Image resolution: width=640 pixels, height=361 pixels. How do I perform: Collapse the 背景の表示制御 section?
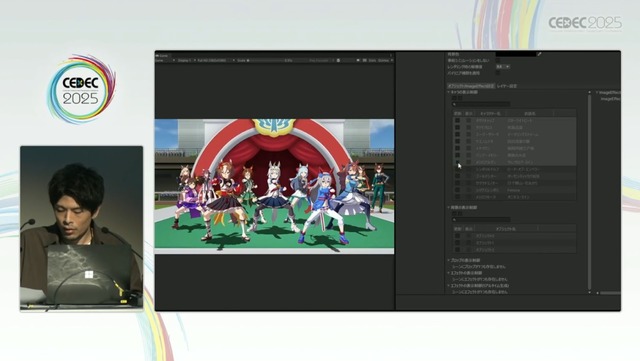pos(448,207)
